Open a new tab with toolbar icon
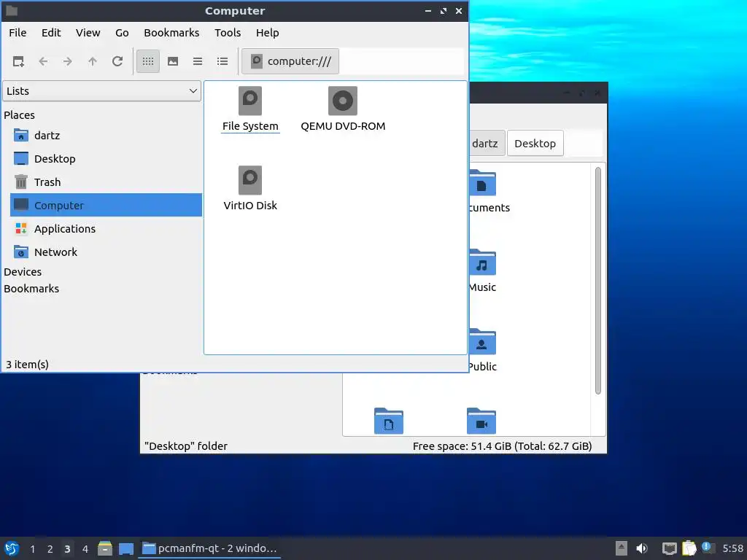The image size is (747, 560). point(18,61)
